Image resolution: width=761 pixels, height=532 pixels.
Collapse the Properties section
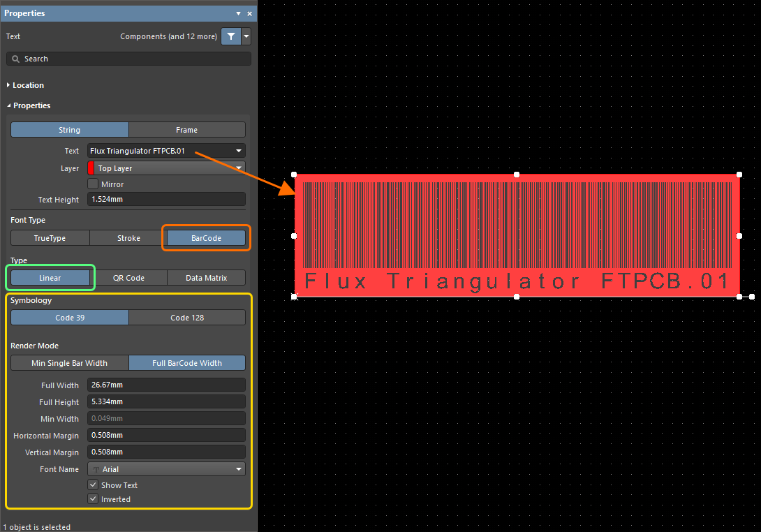click(9, 105)
